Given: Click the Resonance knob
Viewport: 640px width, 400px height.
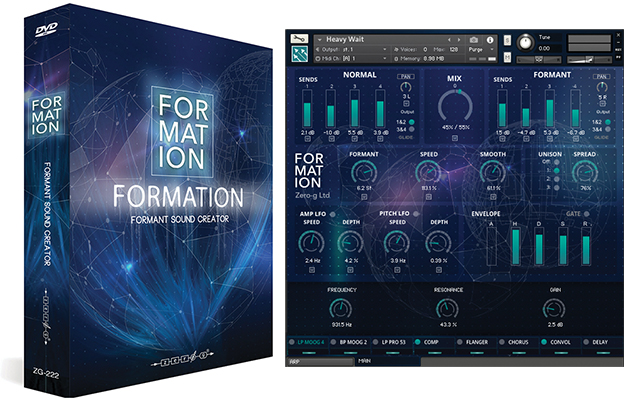Looking at the screenshot, I should [447, 308].
